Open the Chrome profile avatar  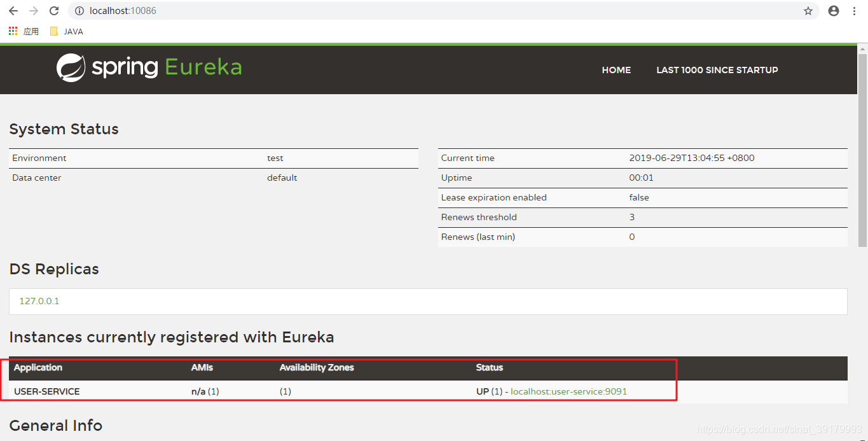click(x=834, y=11)
